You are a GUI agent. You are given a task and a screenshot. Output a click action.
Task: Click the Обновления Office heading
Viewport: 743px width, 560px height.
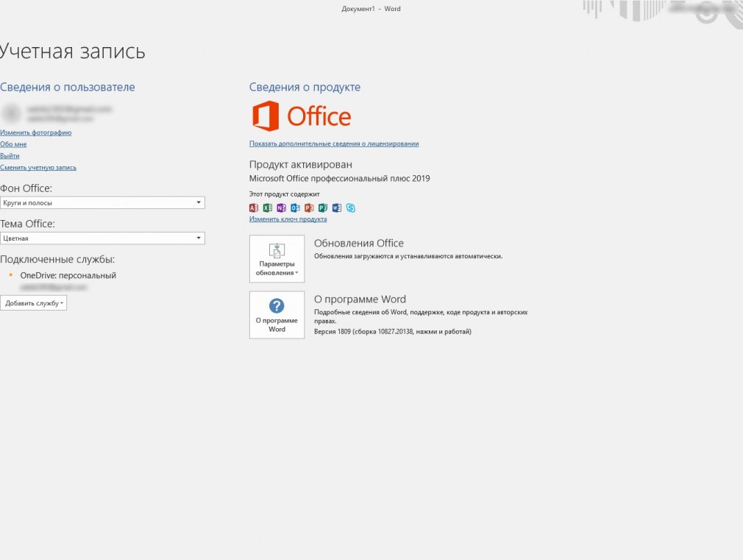point(359,243)
